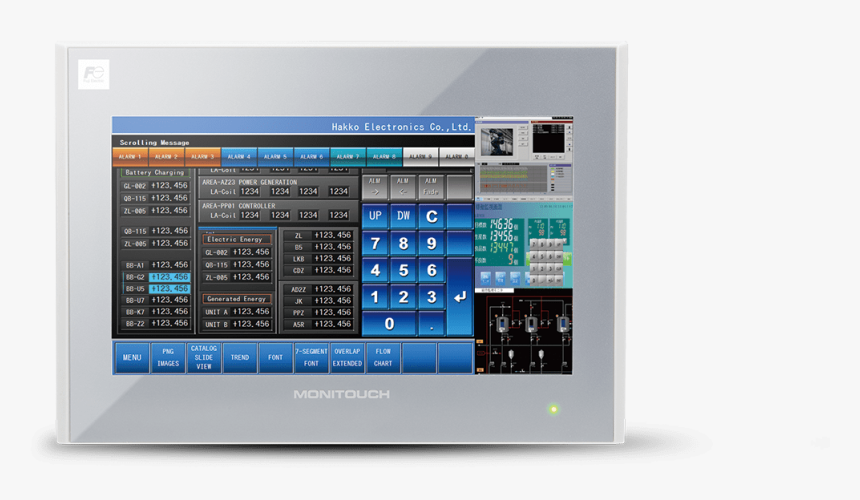The height and width of the screenshot is (500, 860).
Task: Select highlighted BB-G2 value field
Action: pyautogui.click(x=169, y=277)
